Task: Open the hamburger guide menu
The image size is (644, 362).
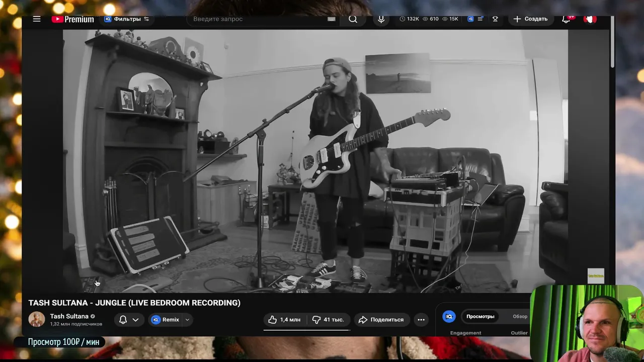Action: (x=37, y=19)
